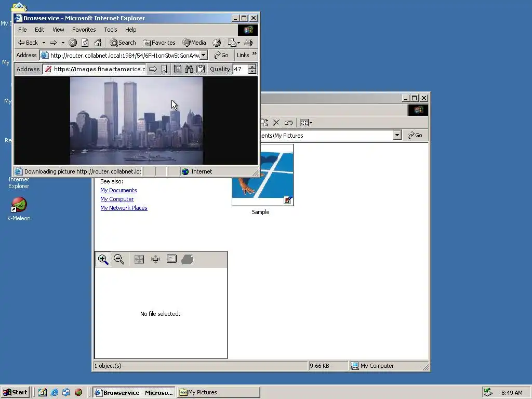532x399 pixels.
Task: Click the New York skyline image
Action: [137, 121]
